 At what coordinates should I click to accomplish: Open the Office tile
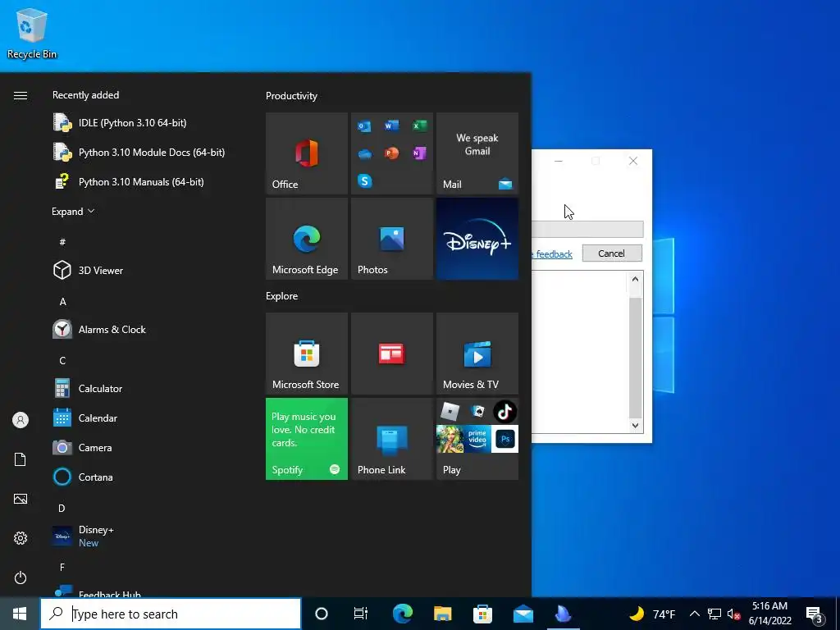click(307, 153)
